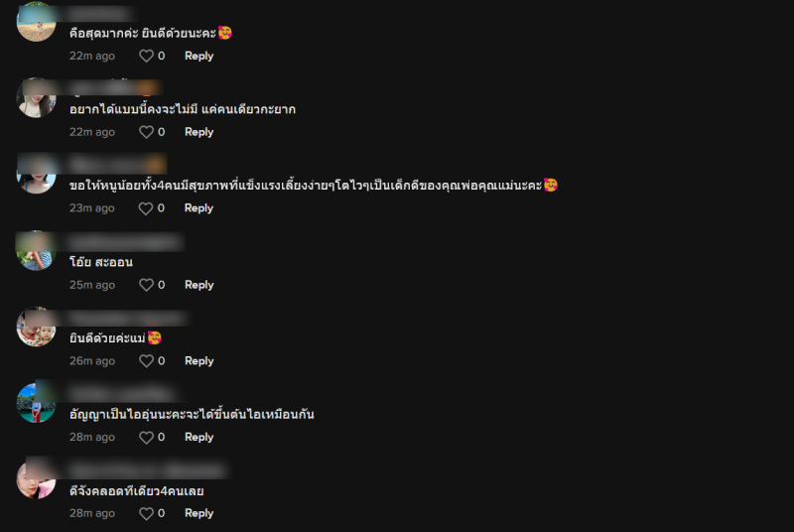This screenshot has width=794, height=532.
Task: Open avatar with baby at 26m comment
Action: 36,327
